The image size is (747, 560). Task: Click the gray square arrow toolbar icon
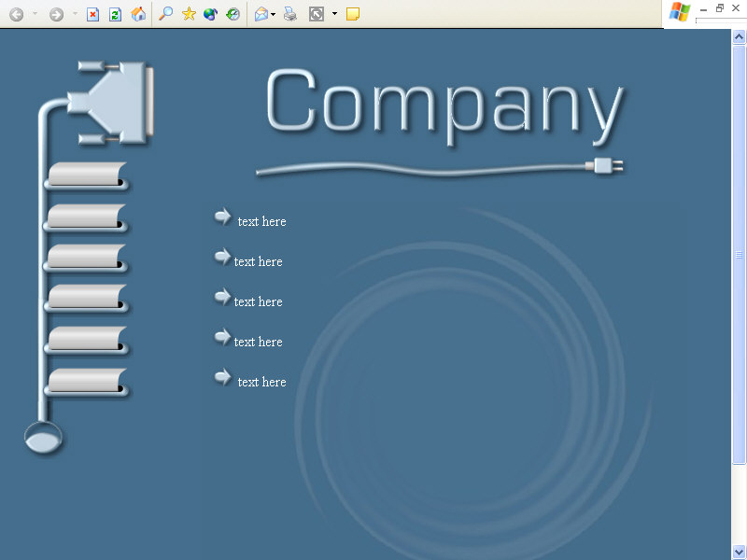317,14
